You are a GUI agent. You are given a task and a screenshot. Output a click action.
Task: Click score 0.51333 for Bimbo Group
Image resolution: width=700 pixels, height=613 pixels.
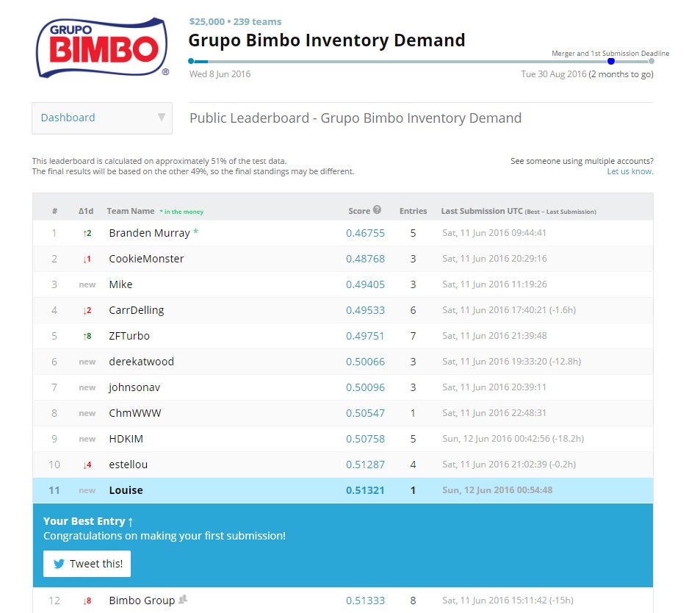coord(365,601)
